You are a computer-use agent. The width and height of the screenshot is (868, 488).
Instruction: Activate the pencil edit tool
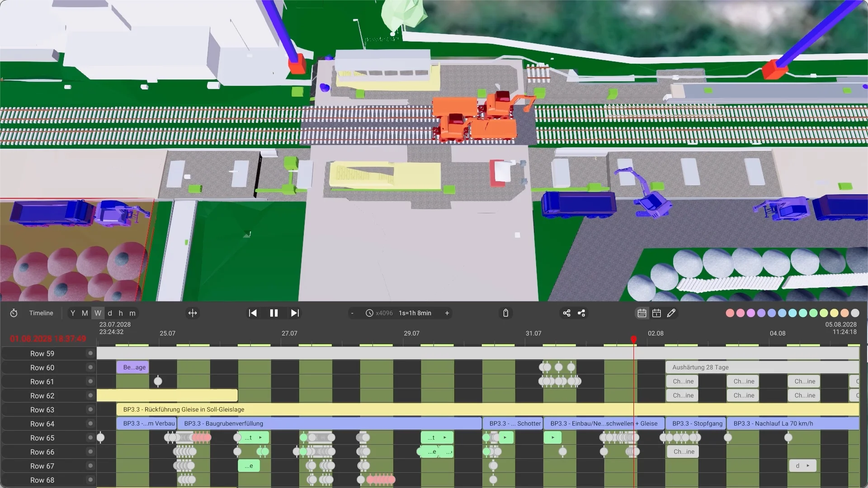pyautogui.click(x=671, y=313)
